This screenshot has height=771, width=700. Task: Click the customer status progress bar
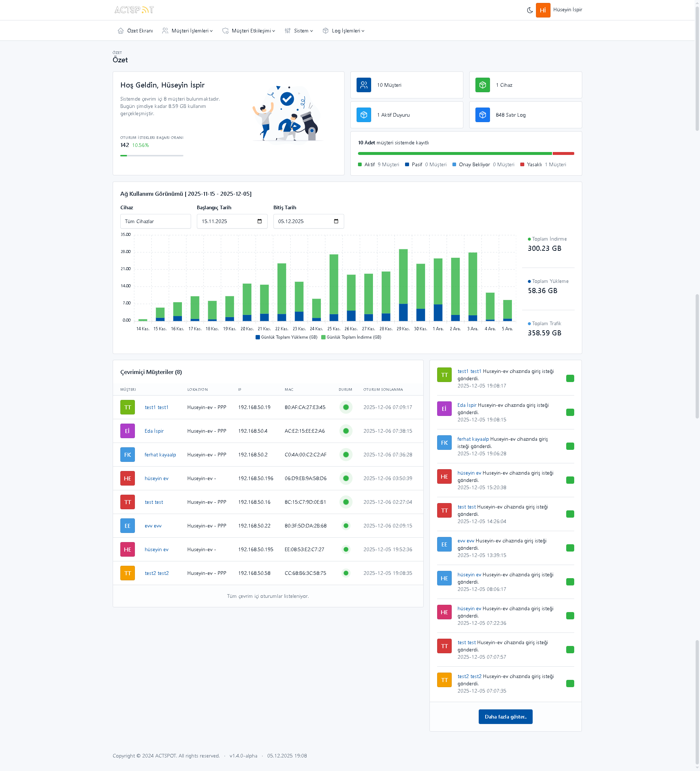click(466, 153)
